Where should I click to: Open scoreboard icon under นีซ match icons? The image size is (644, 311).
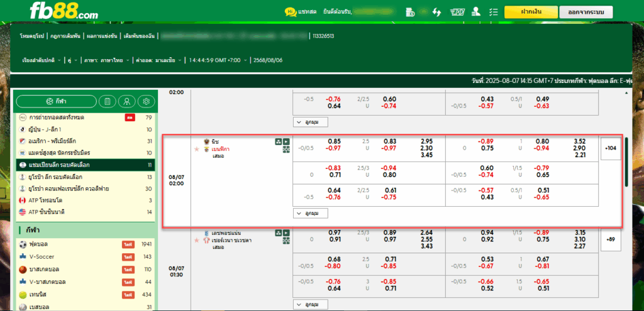pyautogui.click(x=286, y=150)
